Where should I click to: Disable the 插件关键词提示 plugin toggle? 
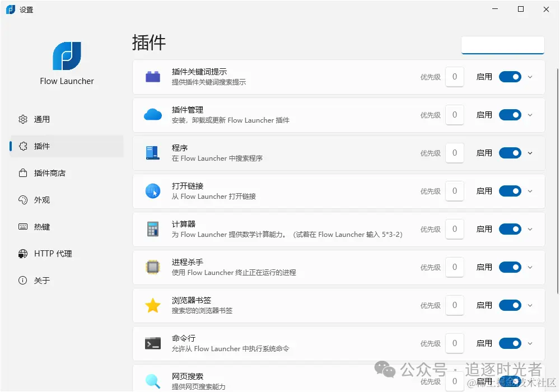coord(510,77)
